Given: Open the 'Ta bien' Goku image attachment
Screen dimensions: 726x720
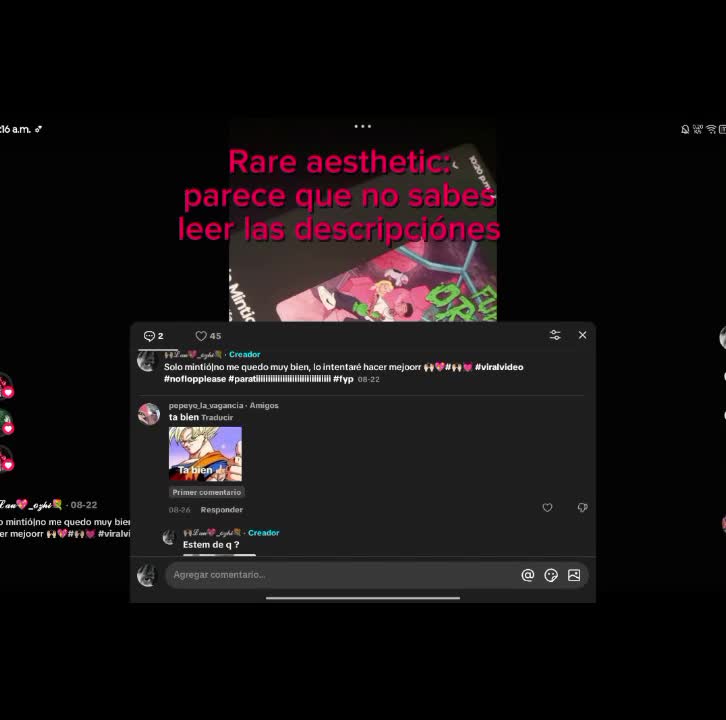Looking at the screenshot, I should 205,454.
